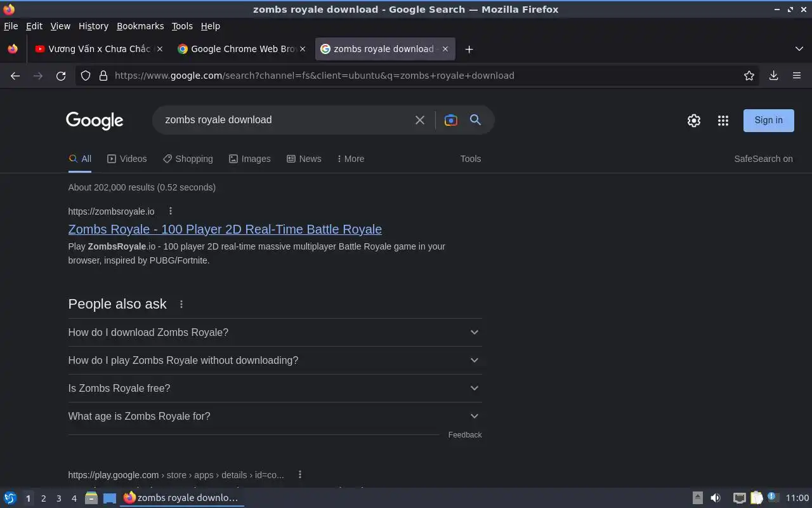Expand the Is Zombs Royale free? question
The height and width of the screenshot is (508, 812).
point(275,388)
